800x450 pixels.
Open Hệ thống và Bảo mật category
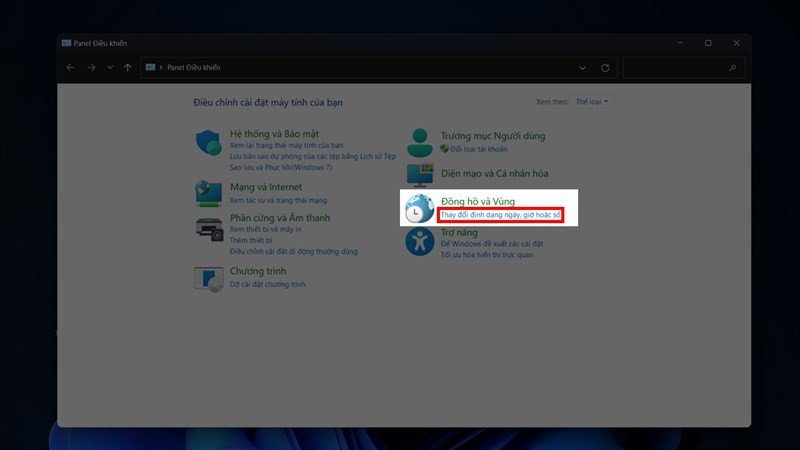(274, 134)
